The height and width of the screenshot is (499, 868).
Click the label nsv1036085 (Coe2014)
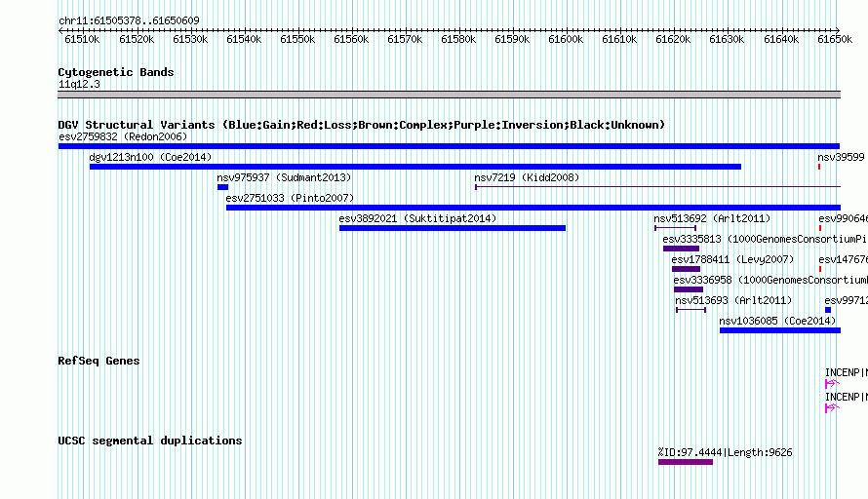777,321
